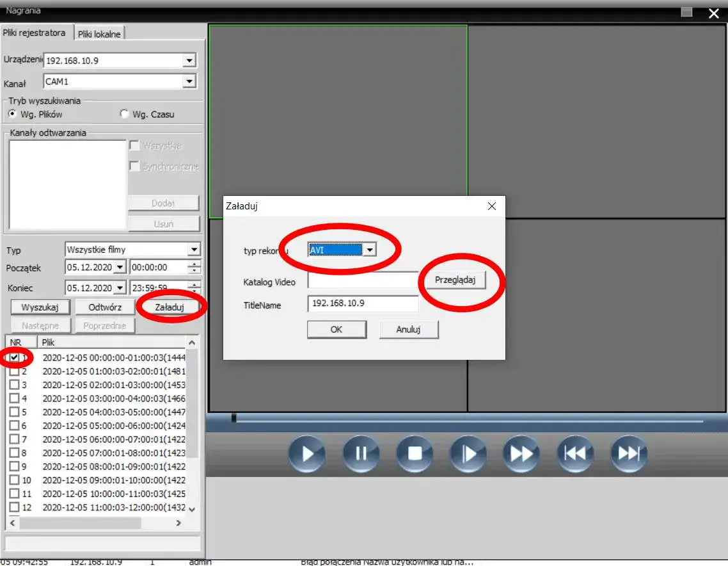Select file row 2020-12-05 06:00:00-07:00:01
Viewport: 728px width, 566px height.
click(x=114, y=439)
